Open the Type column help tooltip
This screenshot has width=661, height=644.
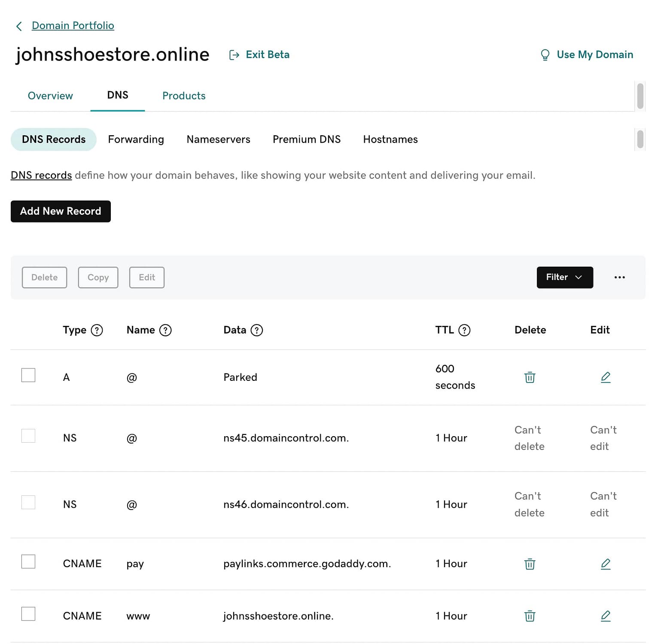pos(97,330)
